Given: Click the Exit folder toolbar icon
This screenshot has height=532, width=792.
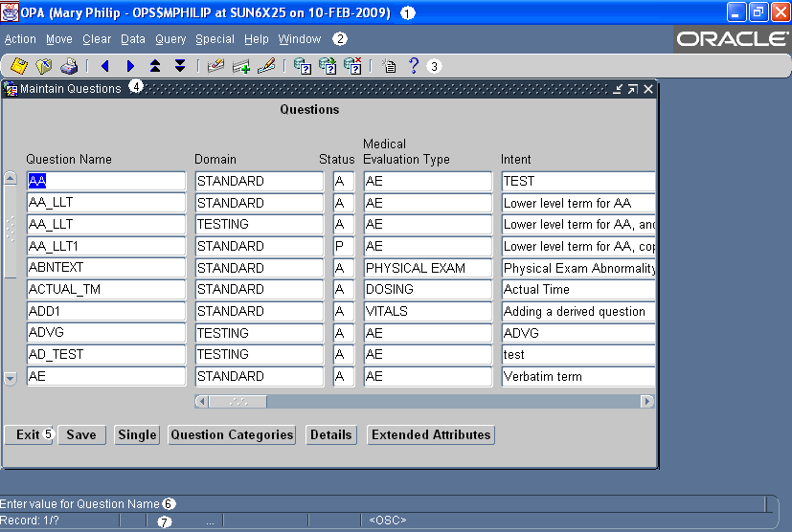Looking at the screenshot, I should pos(44,66).
